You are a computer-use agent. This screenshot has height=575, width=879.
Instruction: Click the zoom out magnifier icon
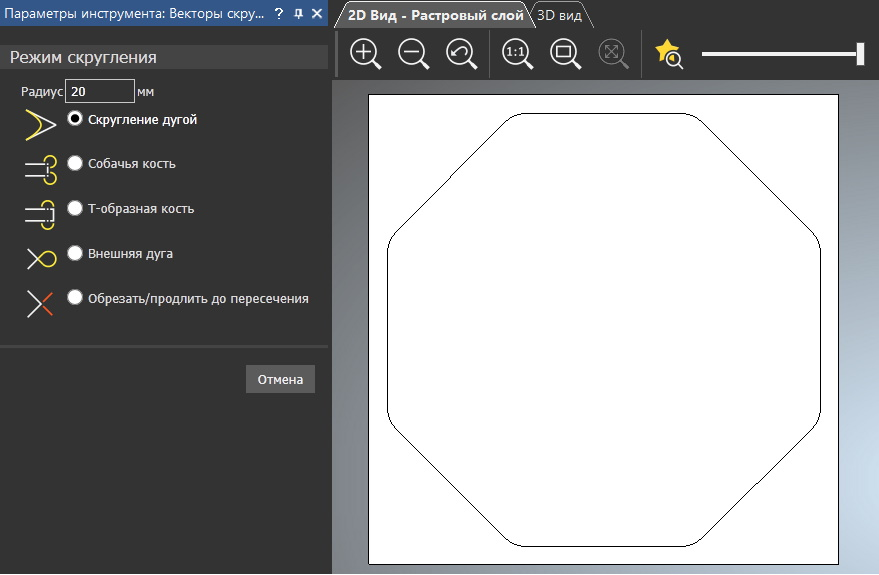(x=413, y=54)
